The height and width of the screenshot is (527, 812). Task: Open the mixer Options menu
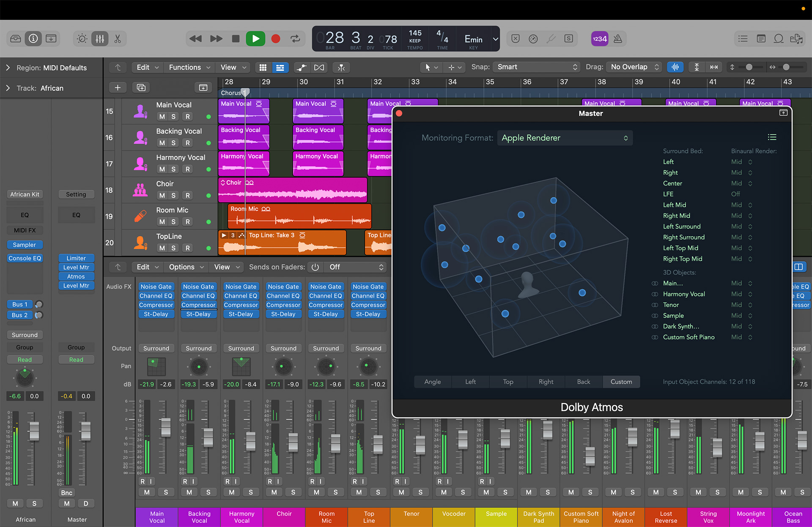pos(186,267)
